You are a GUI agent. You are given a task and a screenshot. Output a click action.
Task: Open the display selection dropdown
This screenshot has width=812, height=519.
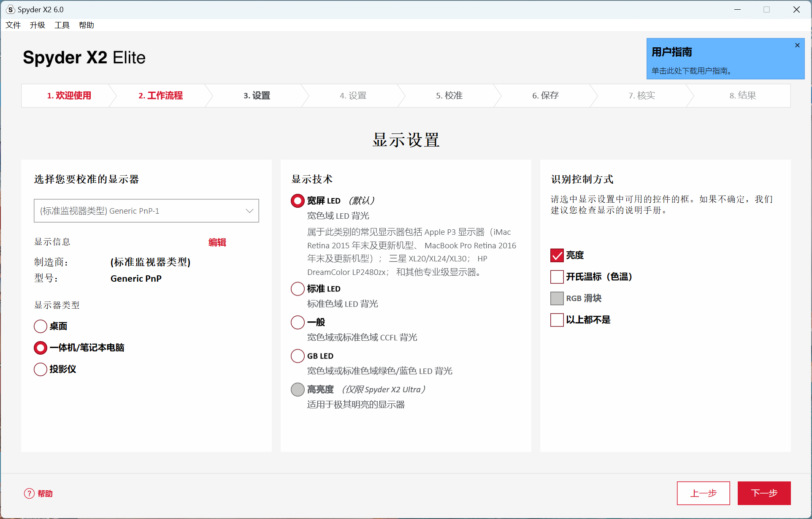[146, 211]
